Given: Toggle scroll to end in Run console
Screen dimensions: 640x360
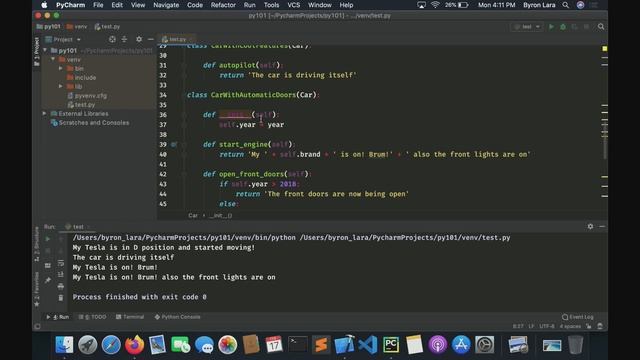Looking at the screenshot, I should (61, 275).
